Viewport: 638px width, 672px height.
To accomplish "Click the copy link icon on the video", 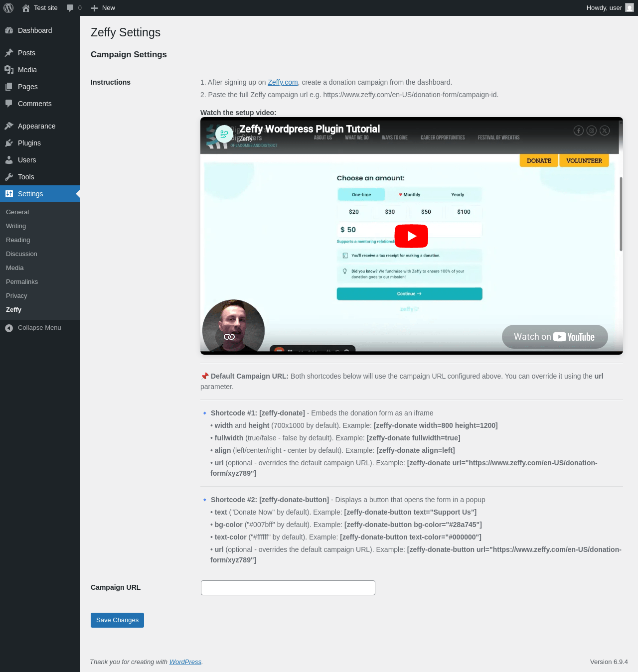I will click(229, 337).
